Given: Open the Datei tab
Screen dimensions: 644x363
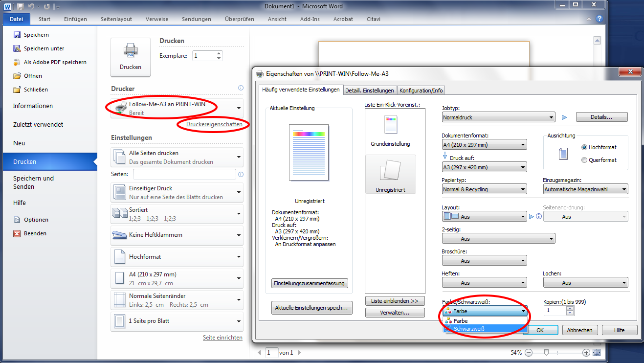Looking at the screenshot, I should coord(17,19).
